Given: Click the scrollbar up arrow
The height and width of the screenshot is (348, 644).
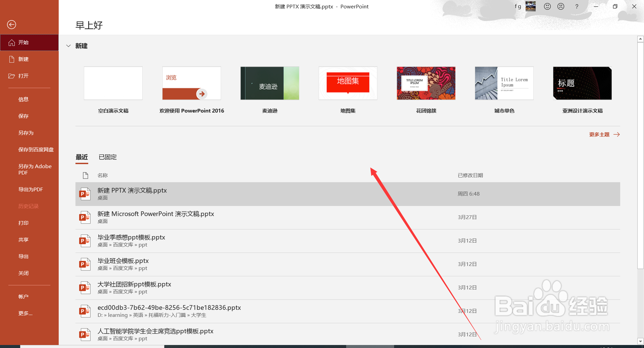Looking at the screenshot, I should [640, 39].
